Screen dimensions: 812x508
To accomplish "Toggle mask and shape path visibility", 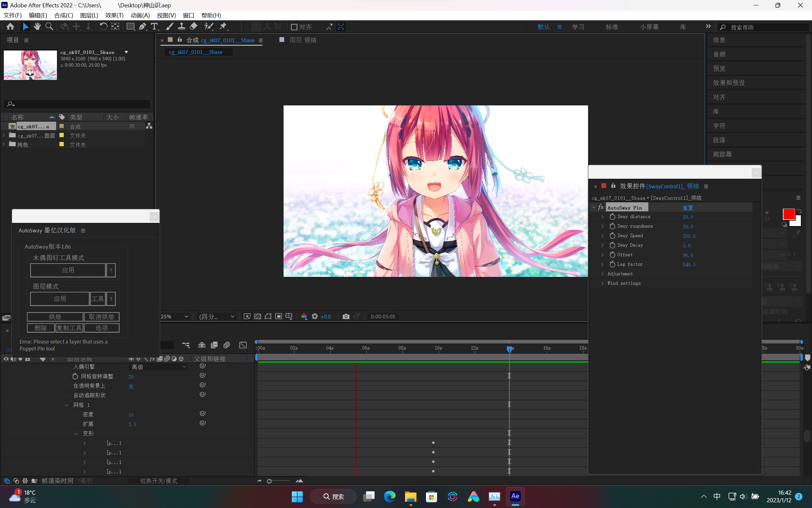I will click(x=268, y=317).
